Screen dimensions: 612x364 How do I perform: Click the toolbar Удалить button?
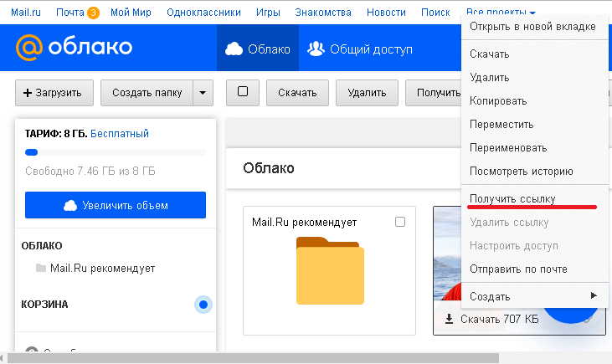tap(367, 93)
